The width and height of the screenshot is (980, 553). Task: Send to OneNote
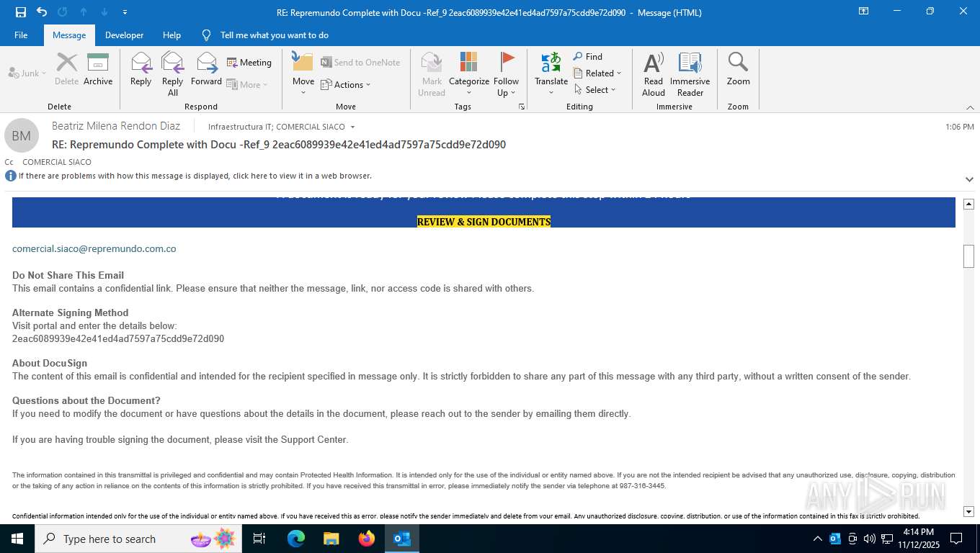tap(360, 63)
